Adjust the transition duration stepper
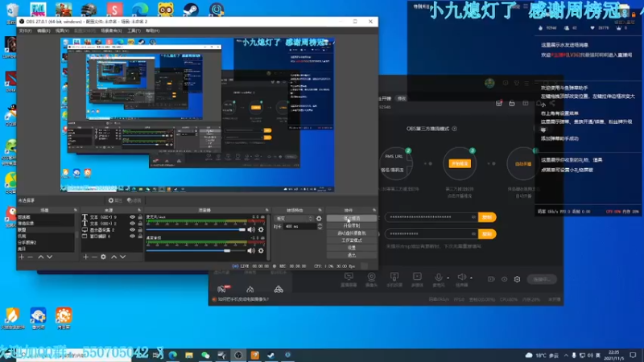The width and height of the screenshot is (644, 362). pos(320,227)
